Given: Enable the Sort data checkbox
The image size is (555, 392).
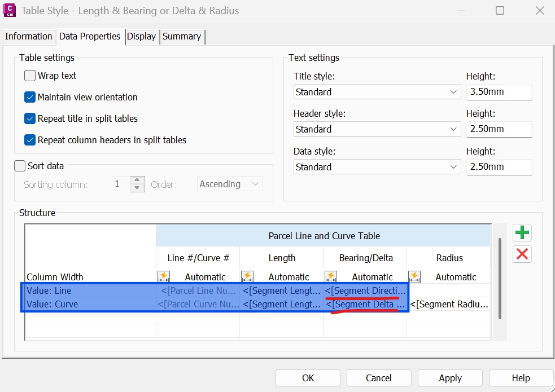Looking at the screenshot, I should 20,166.
